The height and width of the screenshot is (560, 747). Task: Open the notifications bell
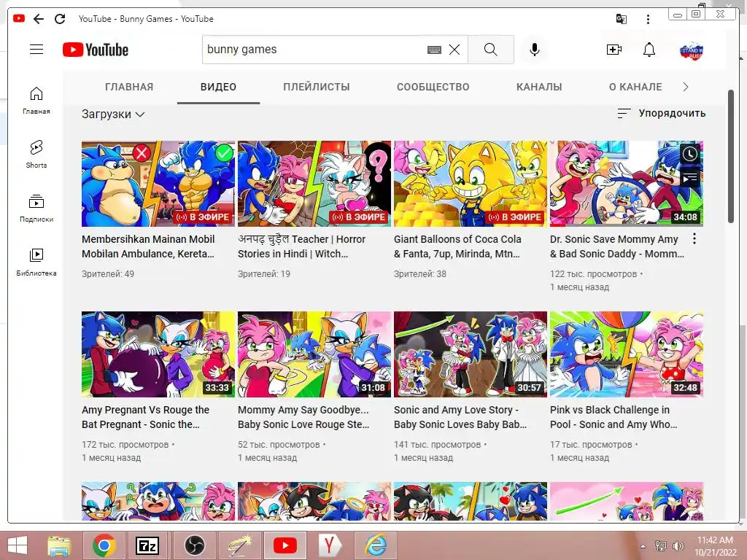(649, 50)
